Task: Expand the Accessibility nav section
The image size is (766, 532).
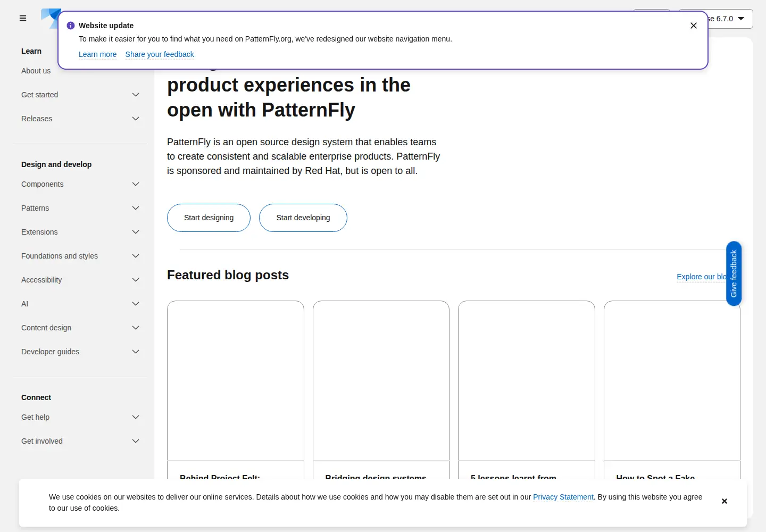Action: click(80, 280)
